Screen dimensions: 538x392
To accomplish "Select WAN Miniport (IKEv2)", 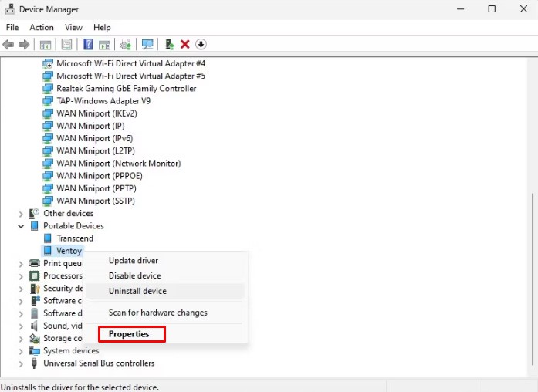I will coord(96,113).
